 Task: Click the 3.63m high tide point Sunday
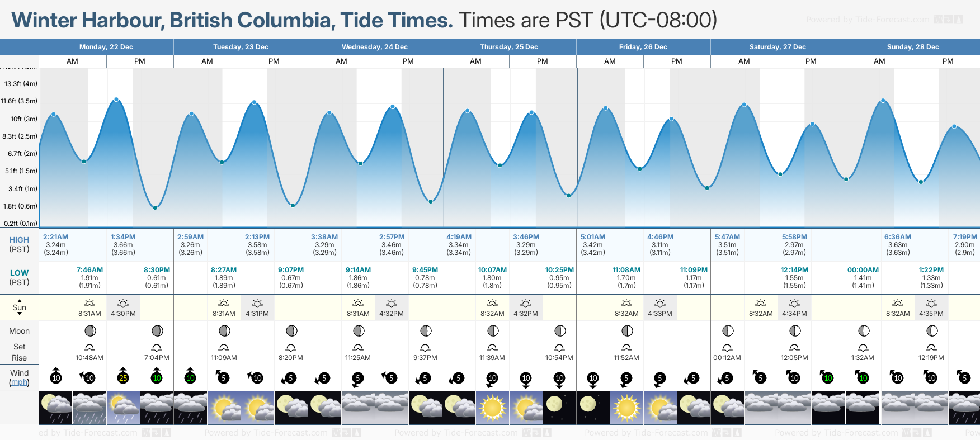click(883, 101)
